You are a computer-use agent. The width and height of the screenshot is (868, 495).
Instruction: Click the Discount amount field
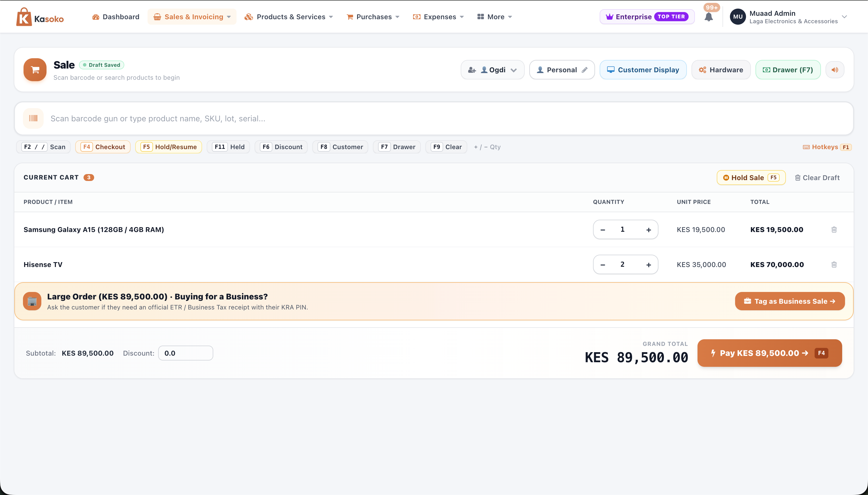(185, 353)
